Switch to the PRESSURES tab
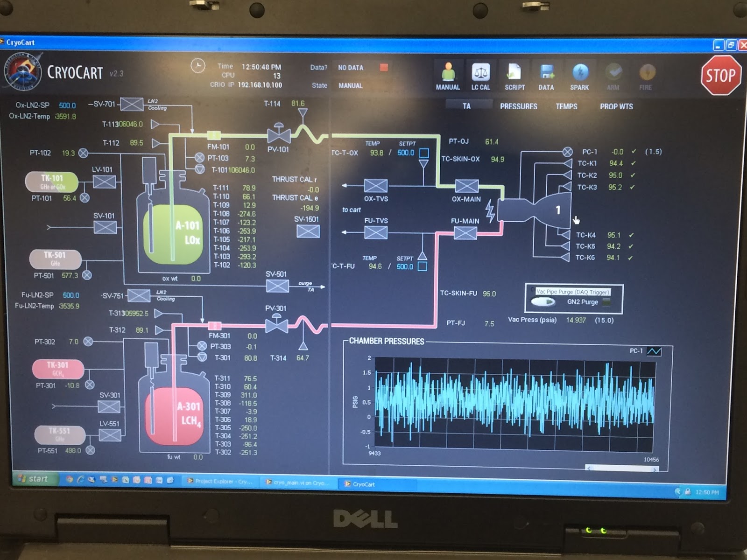Screen dimensions: 747x560 519,106
